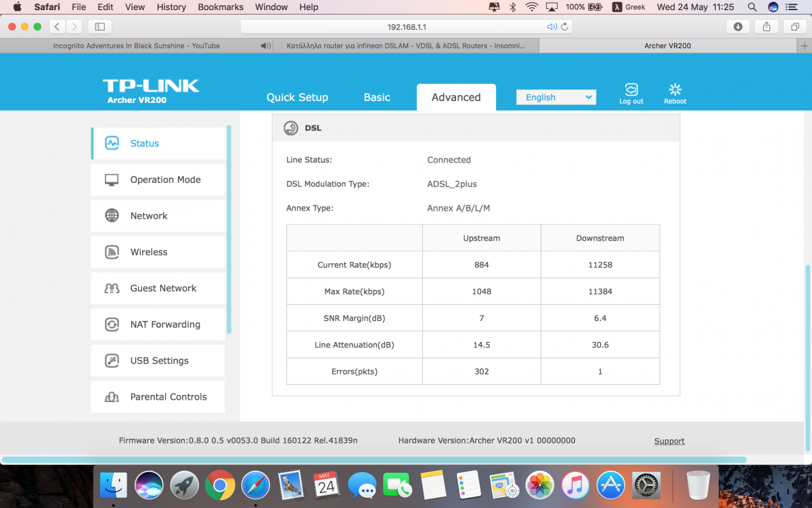812x508 pixels.
Task: Click Safari's Downloads arrow icon
Action: 738,26
